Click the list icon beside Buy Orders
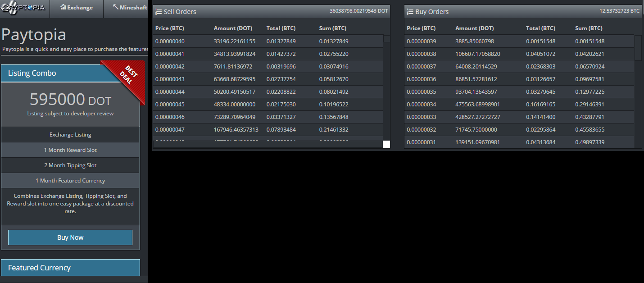 [410, 12]
